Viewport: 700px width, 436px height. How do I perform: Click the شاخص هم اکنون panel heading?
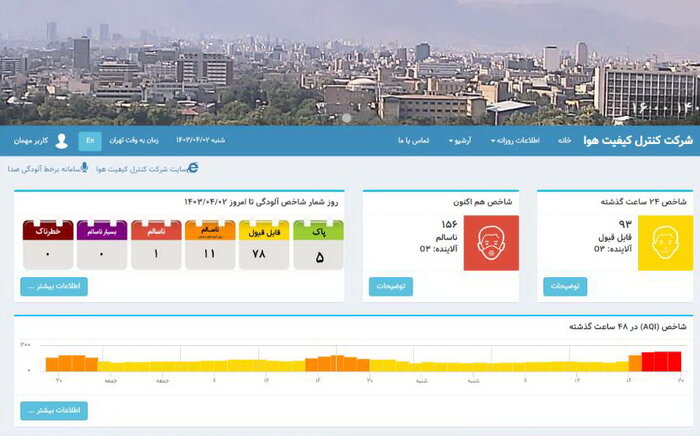click(483, 202)
